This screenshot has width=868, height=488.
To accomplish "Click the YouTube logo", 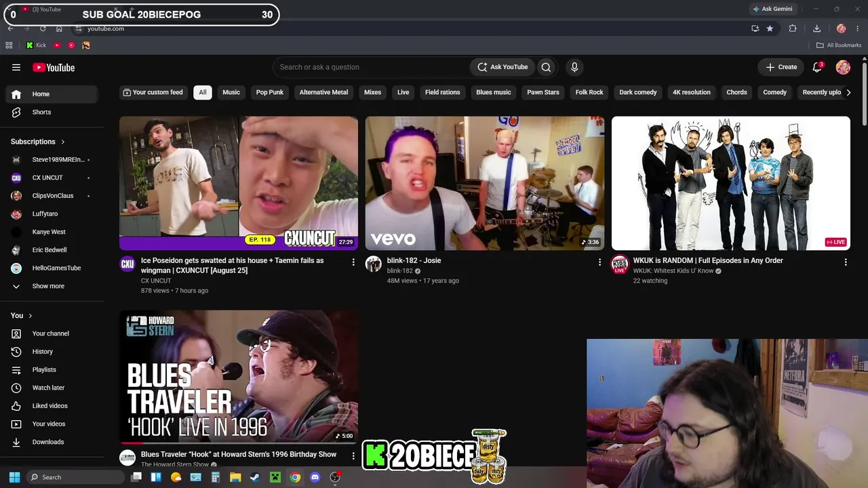I will tap(54, 67).
